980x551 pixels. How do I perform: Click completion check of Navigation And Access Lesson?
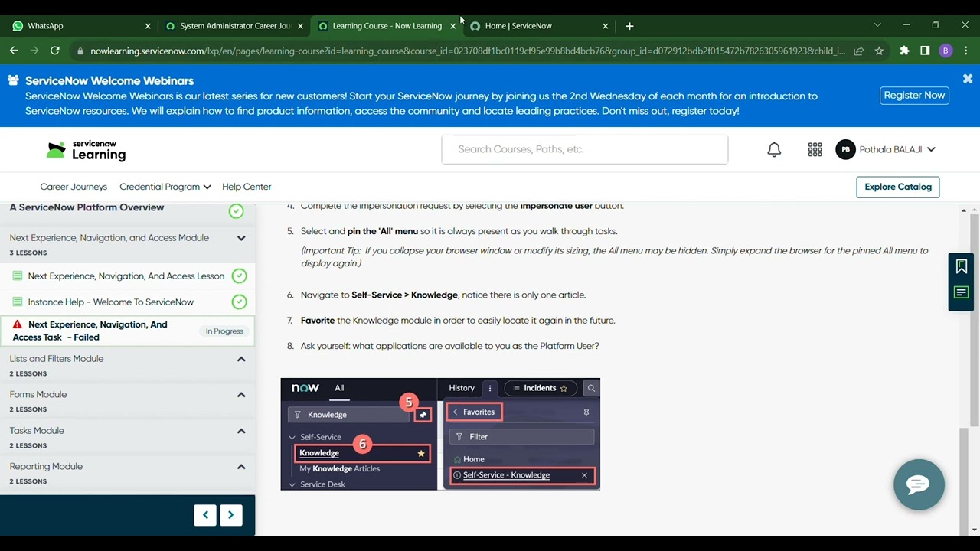(x=239, y=275)
